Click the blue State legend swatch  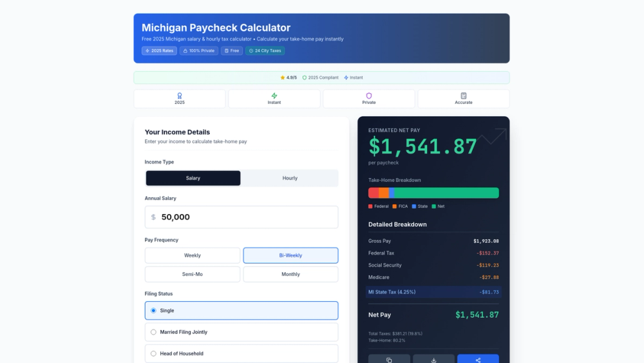tap(414, 206)
